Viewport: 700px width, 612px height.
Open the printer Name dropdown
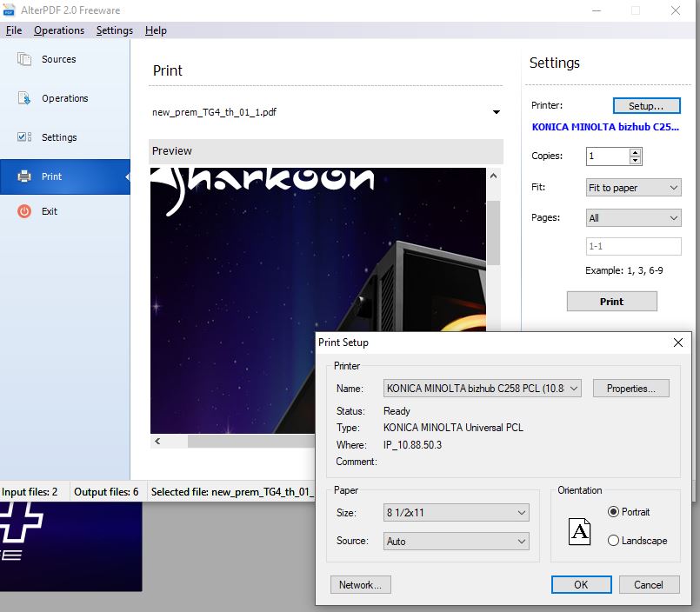pyautogui.click(x=482, y=389)
